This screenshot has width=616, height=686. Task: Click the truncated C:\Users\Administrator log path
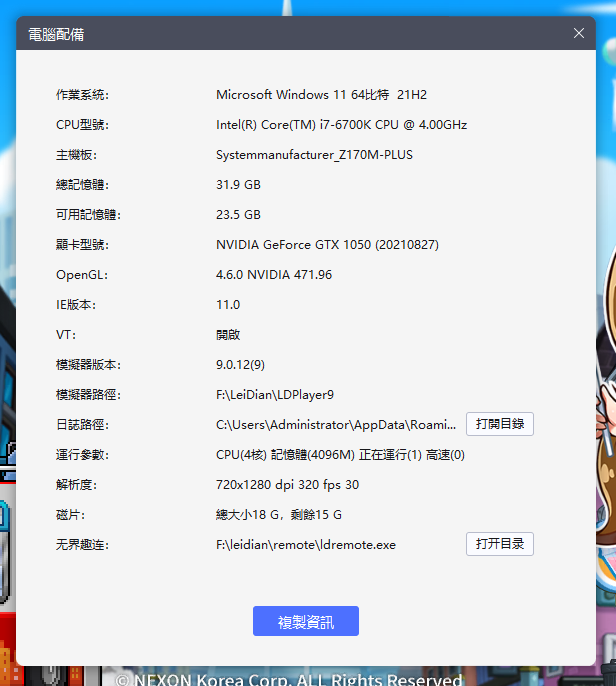(x=336, y=425)
